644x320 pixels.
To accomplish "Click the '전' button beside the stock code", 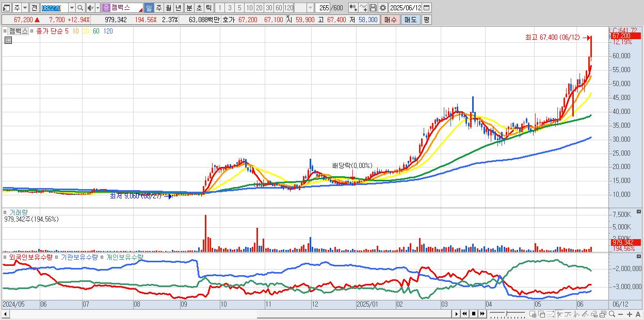I will (x=34, y=8).
